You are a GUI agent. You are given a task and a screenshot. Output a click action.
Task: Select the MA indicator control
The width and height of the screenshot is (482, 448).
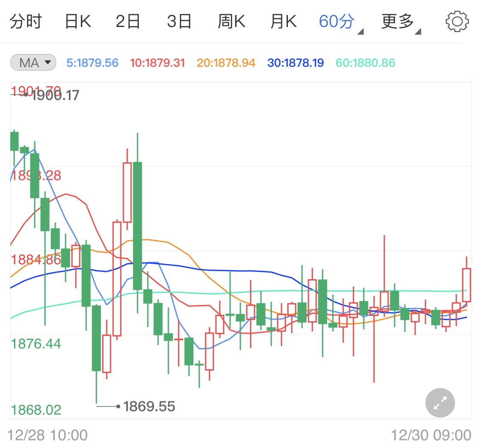33,62
